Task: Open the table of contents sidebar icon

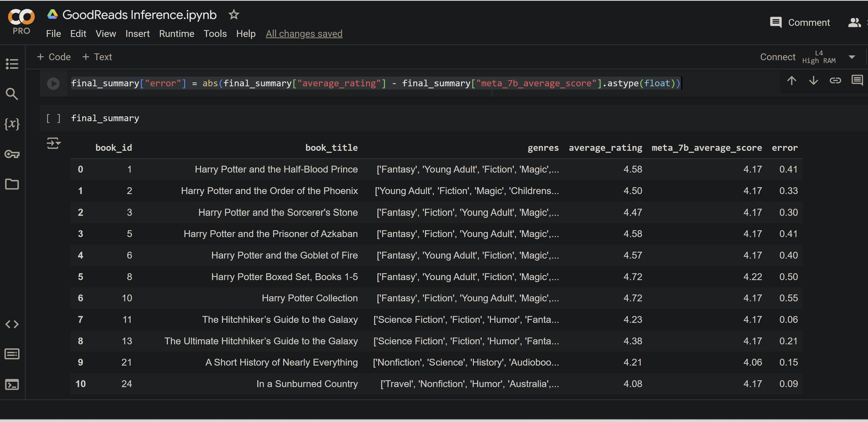Action: click(12, 64)
